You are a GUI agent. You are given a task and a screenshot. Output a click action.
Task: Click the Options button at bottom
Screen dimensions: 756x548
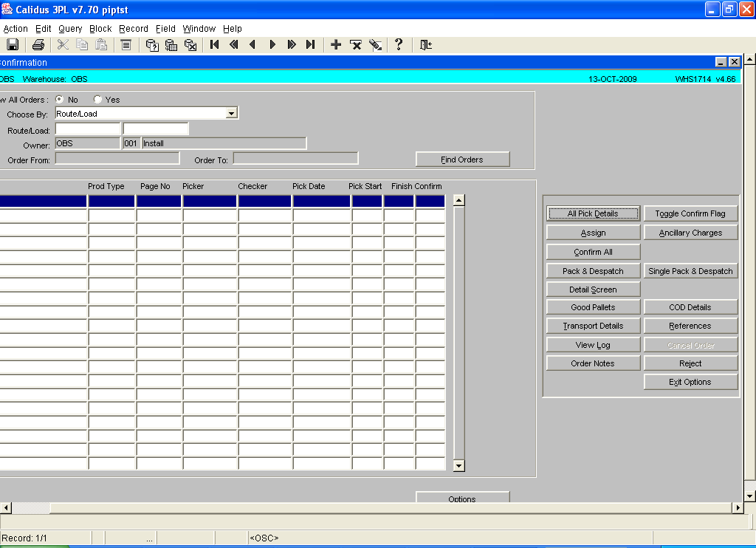[462, 497]
